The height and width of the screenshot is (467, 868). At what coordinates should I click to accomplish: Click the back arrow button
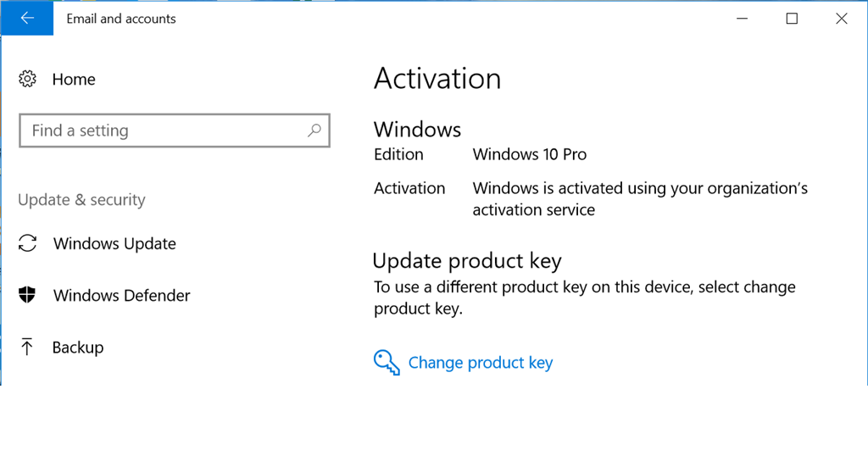tap(26, 19)
